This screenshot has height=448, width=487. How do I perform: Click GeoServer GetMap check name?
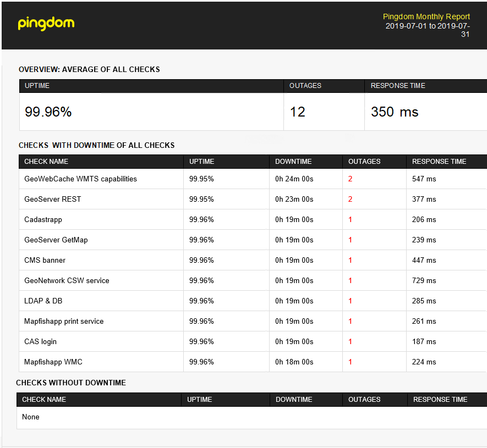56,240
